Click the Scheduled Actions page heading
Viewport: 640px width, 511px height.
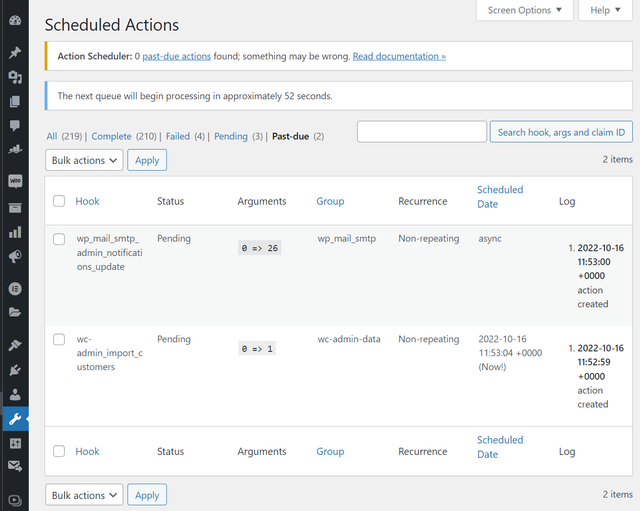click(x=112, y=25)
